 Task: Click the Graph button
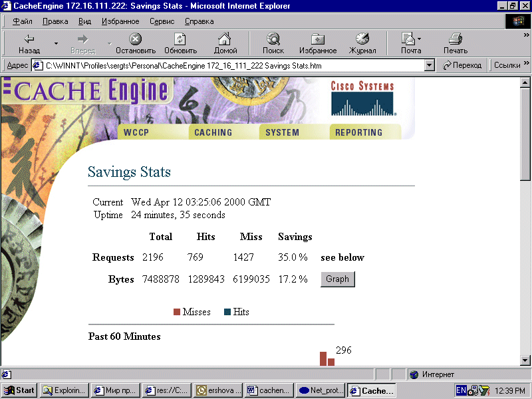pos(338,279)
